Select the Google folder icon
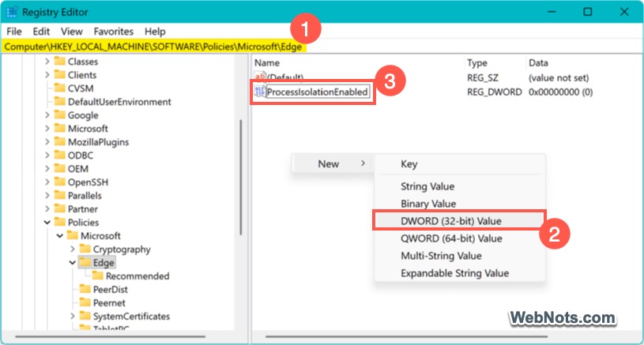The image size is (644, 345). 60,114
